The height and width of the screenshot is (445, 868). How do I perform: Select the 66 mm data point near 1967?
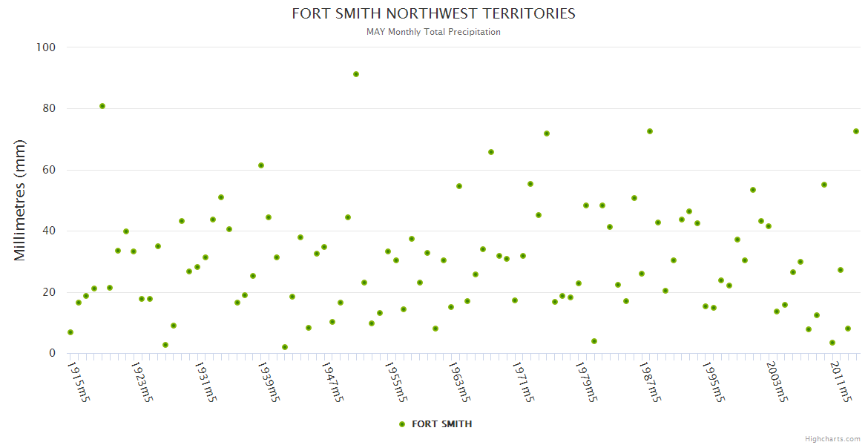tap(491, 152)
